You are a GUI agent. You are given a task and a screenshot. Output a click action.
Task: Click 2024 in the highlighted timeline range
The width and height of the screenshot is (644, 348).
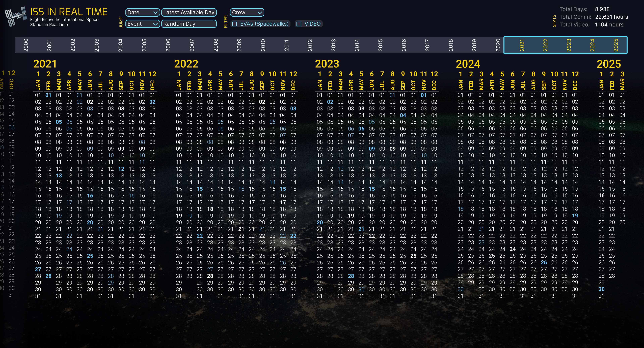(592, 45)
